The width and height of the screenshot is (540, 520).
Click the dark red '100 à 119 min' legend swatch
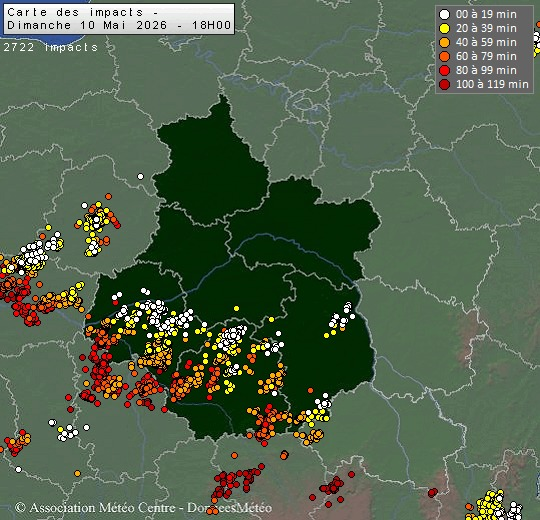click(x=445, y=84)
